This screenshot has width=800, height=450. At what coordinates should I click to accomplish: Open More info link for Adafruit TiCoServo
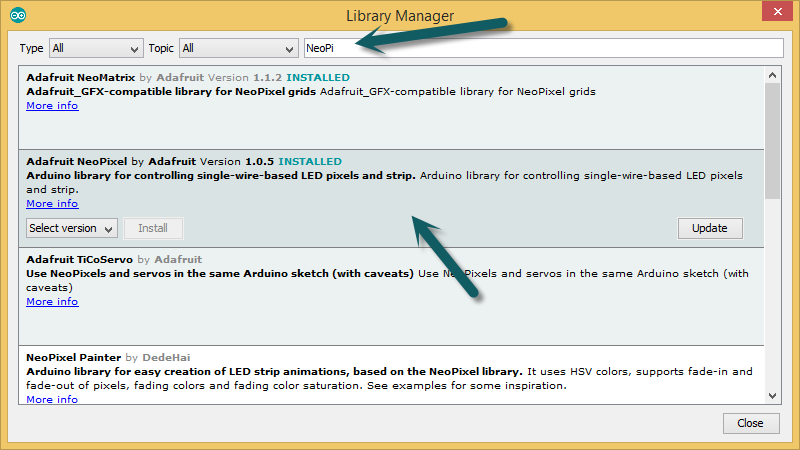click(52, 302)
